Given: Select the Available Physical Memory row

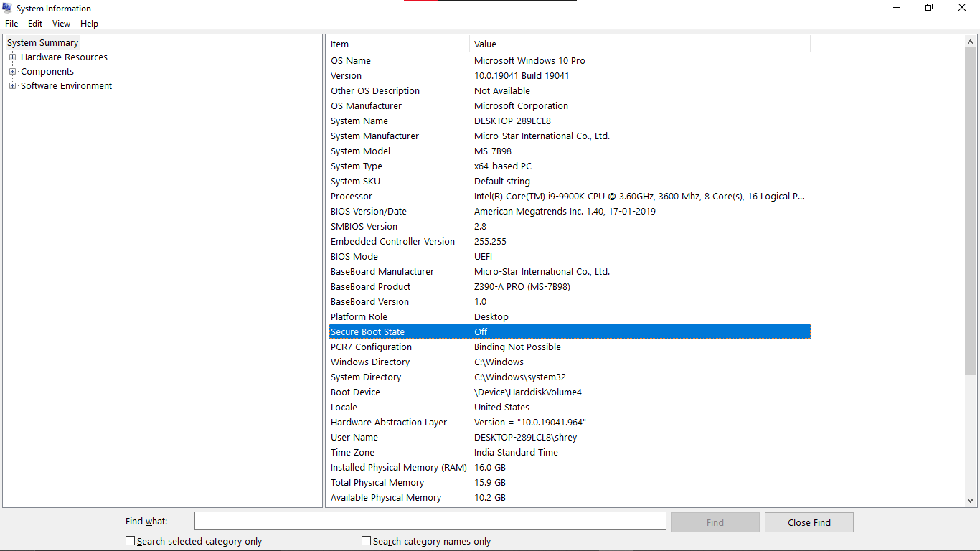Looking at the screenshot, I should click(570, 498).
